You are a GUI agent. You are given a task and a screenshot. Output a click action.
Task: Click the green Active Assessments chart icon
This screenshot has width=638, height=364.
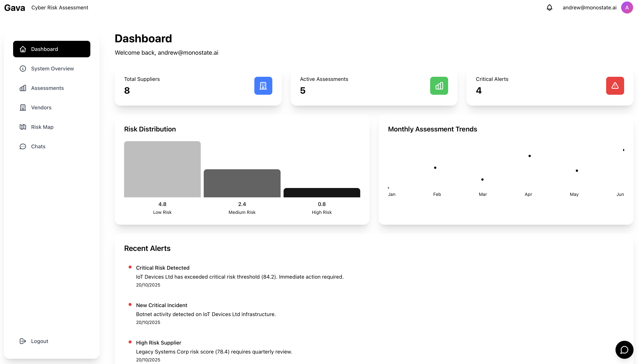439,86
